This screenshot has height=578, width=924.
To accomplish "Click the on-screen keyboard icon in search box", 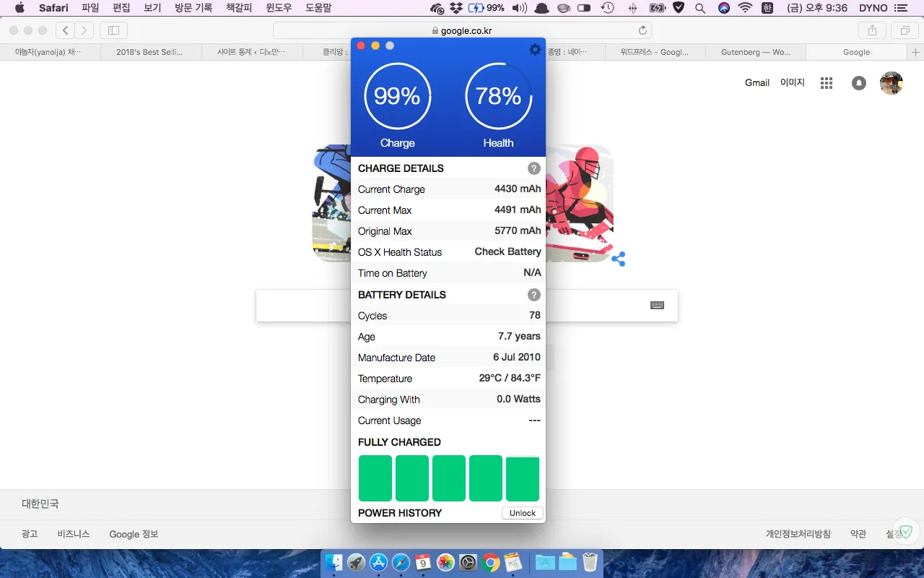I will coord(657,305).
